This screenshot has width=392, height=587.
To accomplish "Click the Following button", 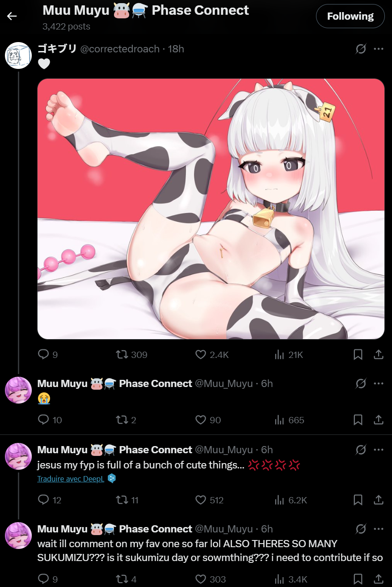I will pos(350,17).
